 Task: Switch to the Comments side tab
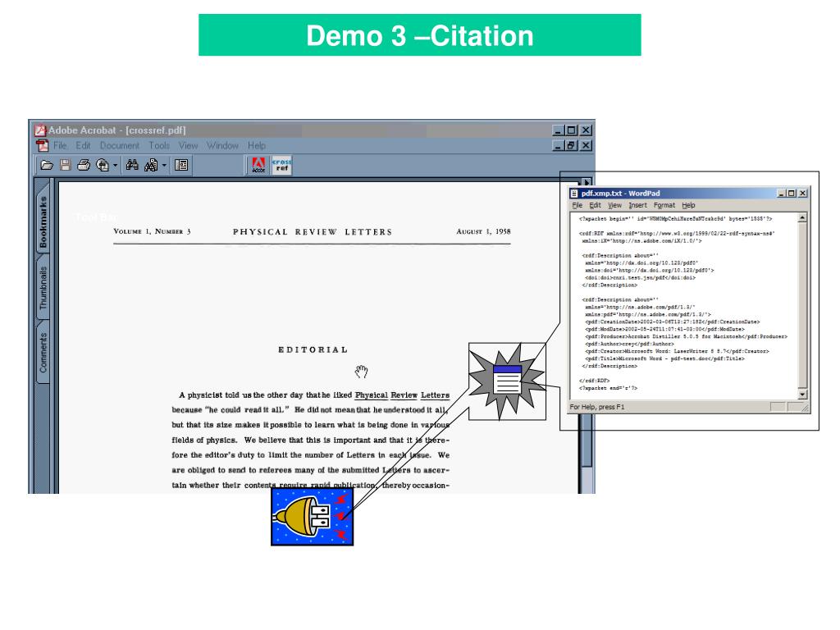(43, 353)
